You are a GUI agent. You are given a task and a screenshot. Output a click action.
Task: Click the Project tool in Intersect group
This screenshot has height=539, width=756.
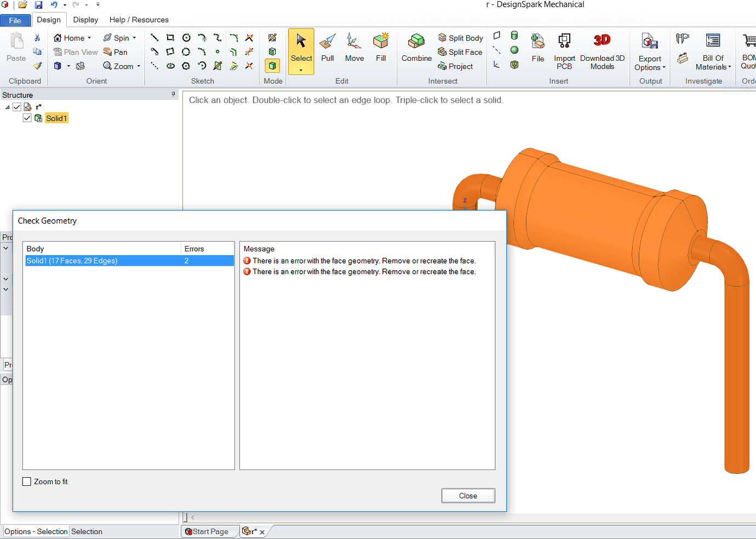click(459, 66)
